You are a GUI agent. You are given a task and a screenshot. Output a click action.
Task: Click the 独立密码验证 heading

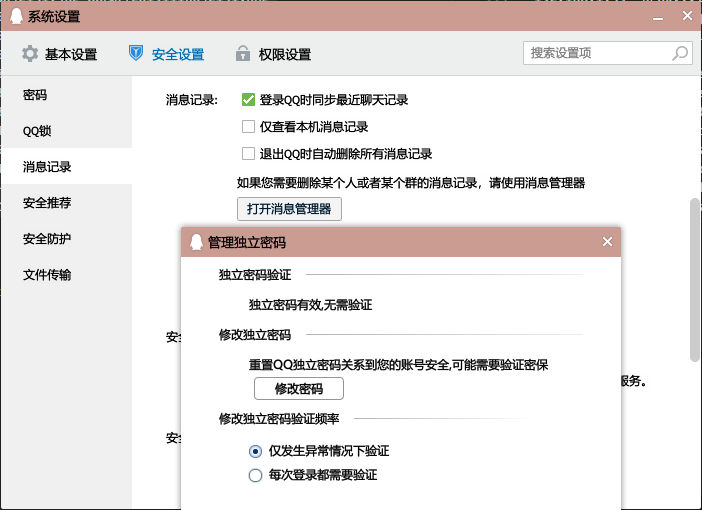[x=255, y=275]
